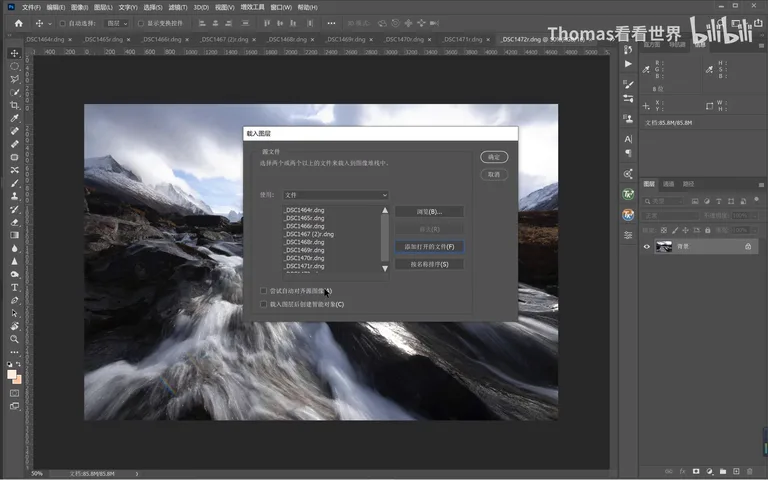768x480 pixels.
Task: Select the Zoom magnifier tool
Action: (x=15, y=339)
